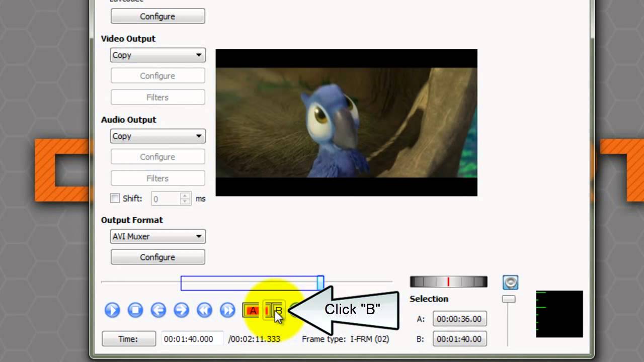Click the jog wheel control
Viewport: 644px width, 362px height.
pos(449,282)
